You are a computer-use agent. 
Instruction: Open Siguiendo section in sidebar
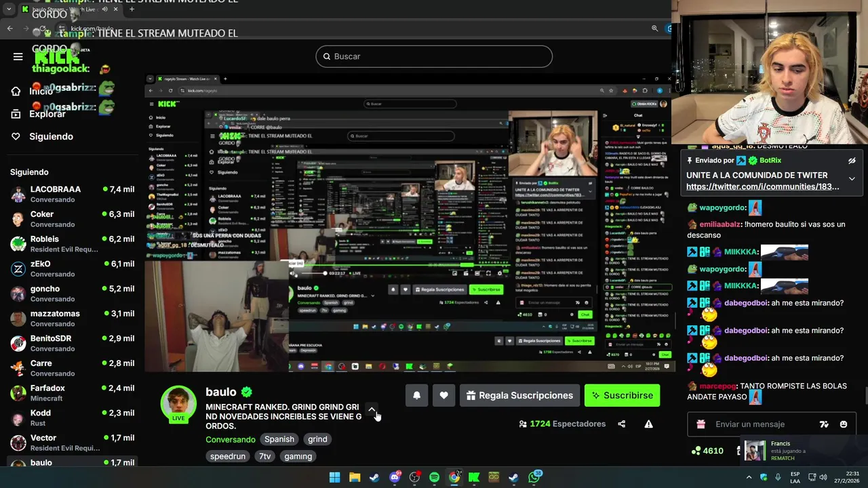[x=42, y=136]
